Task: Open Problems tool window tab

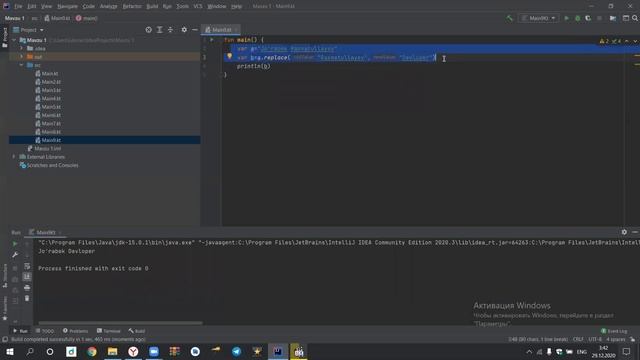Action: (76, 331)
